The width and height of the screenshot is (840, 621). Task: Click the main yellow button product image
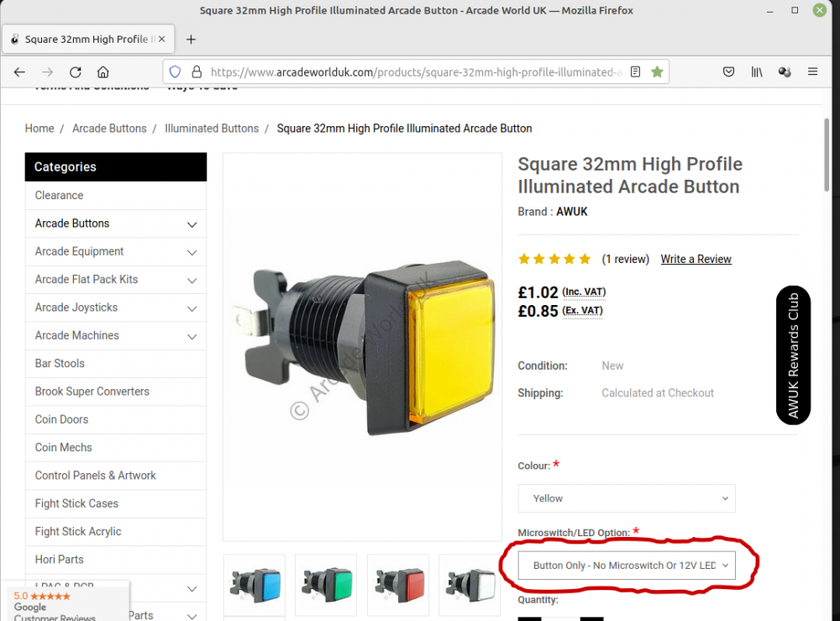[363, 347]
